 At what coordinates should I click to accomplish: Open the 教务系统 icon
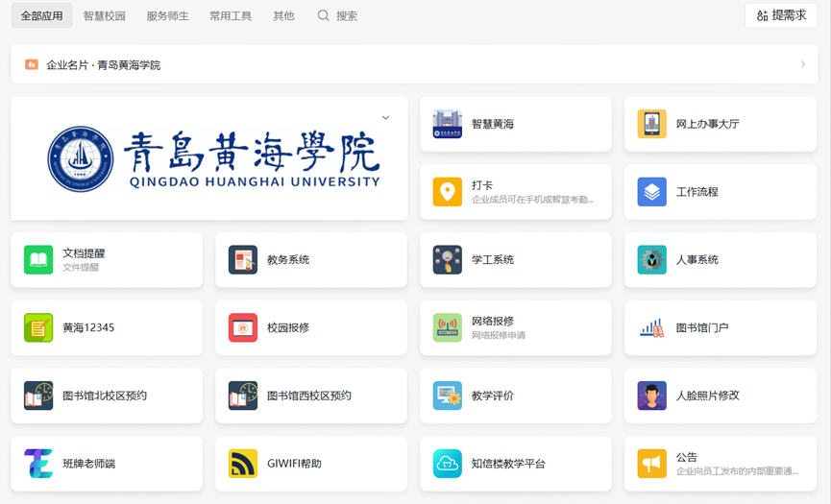243,259
